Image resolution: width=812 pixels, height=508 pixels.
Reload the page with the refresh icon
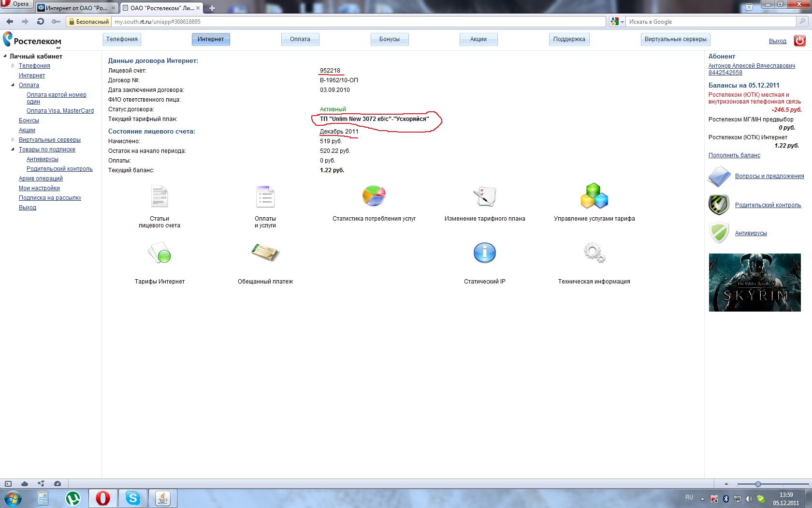41,21
